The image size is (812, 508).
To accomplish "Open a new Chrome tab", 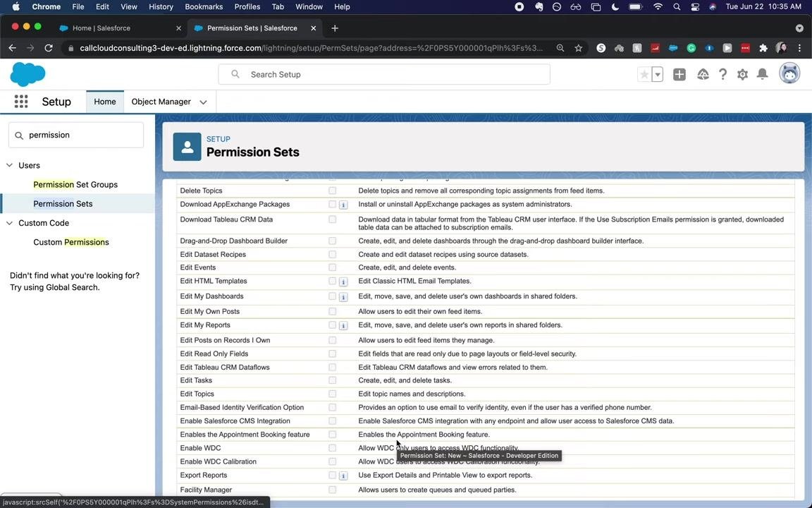I will [335, 28].
